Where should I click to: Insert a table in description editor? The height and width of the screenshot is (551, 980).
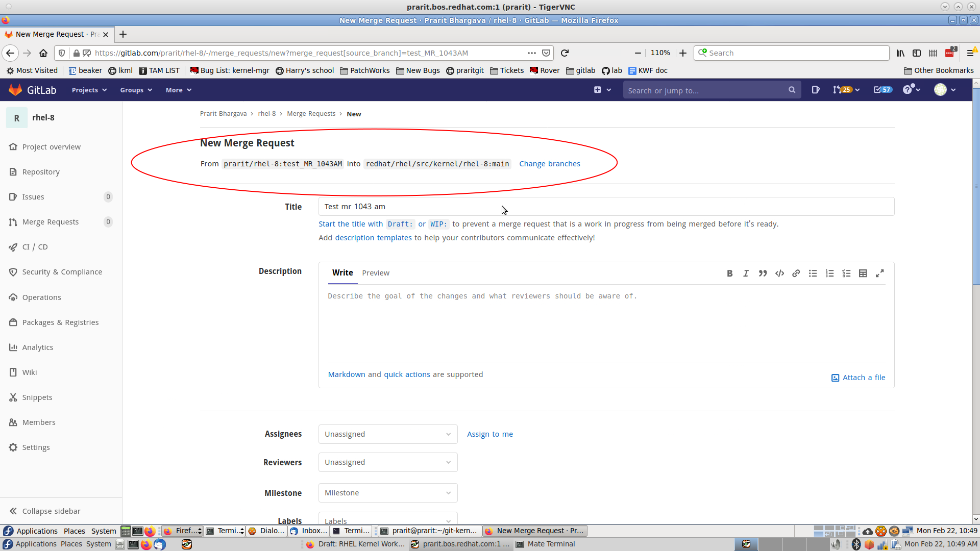(x=863, y=273)
